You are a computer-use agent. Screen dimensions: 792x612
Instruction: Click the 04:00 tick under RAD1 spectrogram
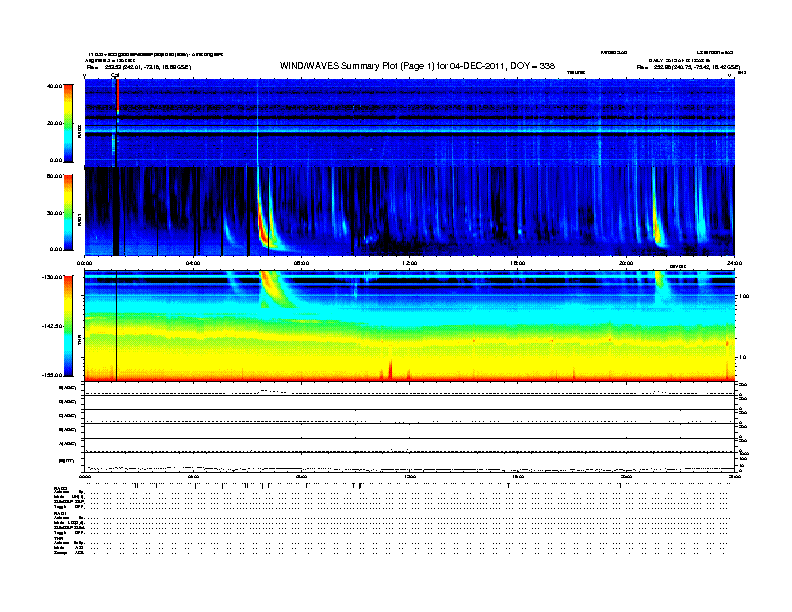click(x=193, y=263)
